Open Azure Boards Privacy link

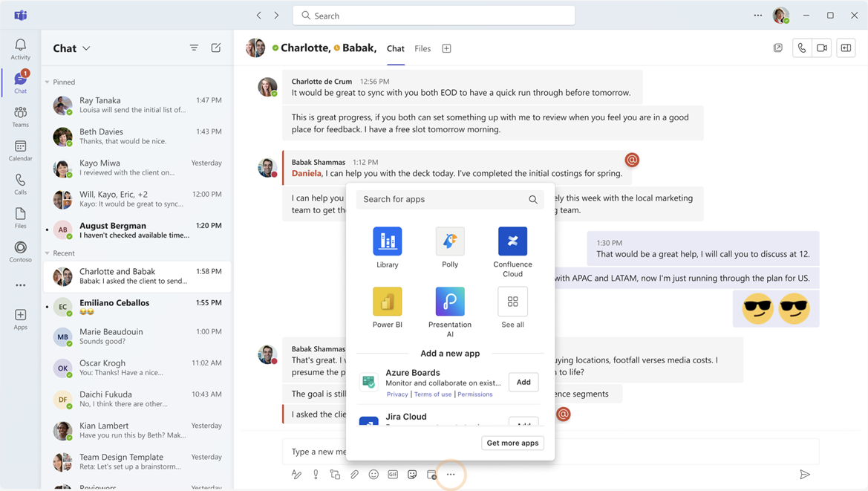tap(397, 394)
